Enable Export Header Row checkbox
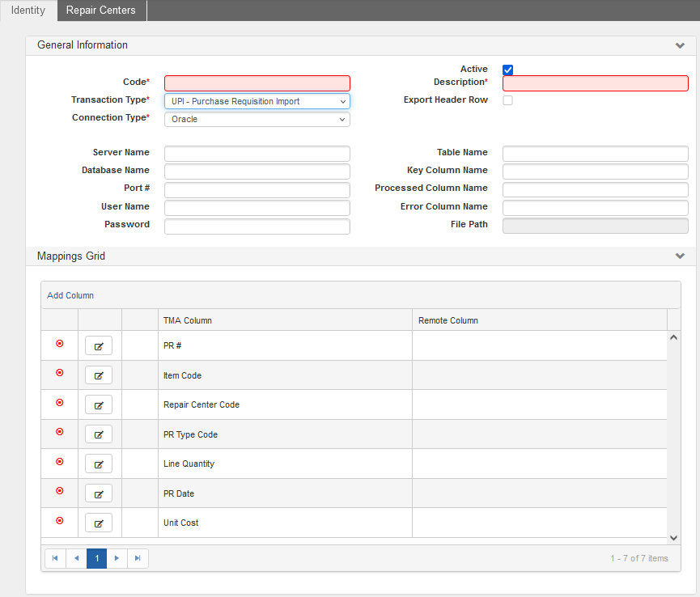This screenshot has width=700, height=597. pos(507,100)
